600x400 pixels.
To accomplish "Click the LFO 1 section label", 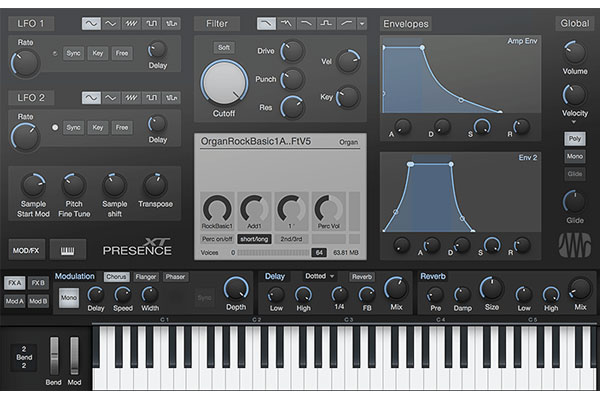I will 31,24.
